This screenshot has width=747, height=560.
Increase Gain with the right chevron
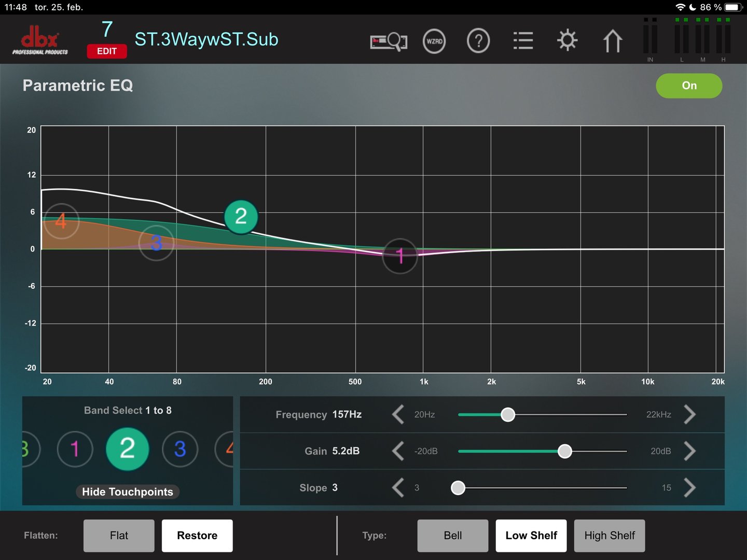point(689,451)
